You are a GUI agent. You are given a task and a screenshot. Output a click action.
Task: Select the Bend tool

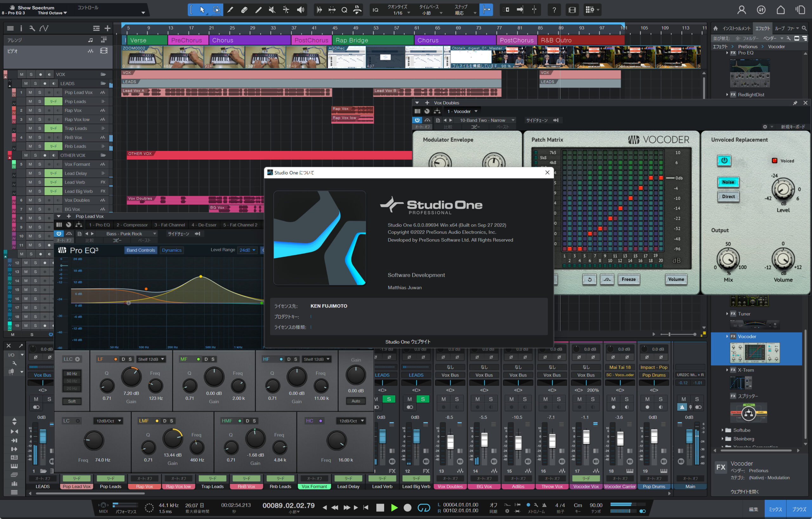point(286,10)
